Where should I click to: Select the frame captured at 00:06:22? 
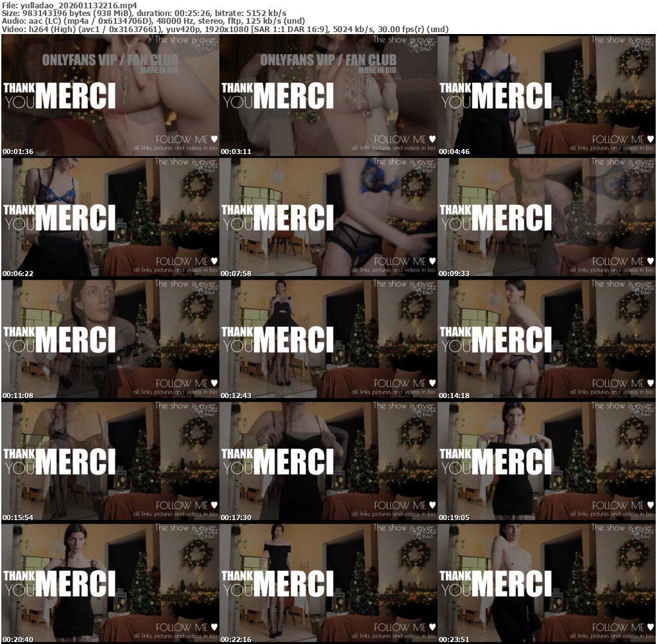(110, 218)
